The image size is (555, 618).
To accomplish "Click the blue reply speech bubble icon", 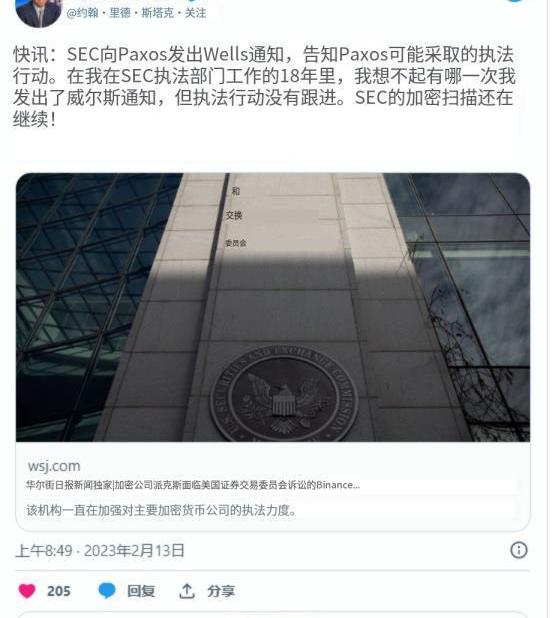I will tap(106, 591).
